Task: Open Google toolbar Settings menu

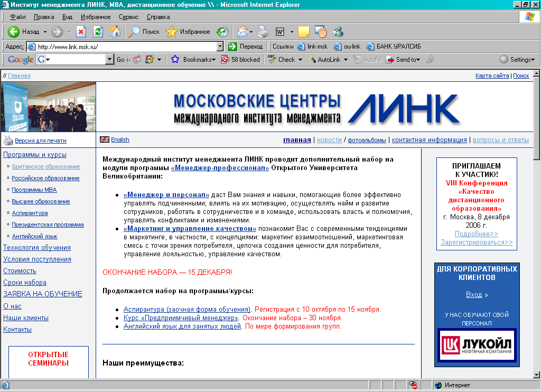Action: [x=518, y=59]
